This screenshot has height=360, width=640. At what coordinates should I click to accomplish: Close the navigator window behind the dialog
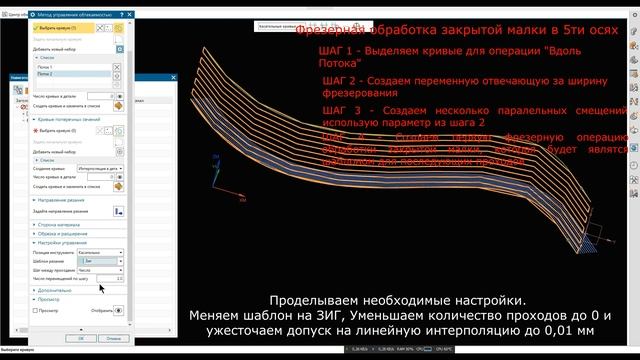pos(173,78)
